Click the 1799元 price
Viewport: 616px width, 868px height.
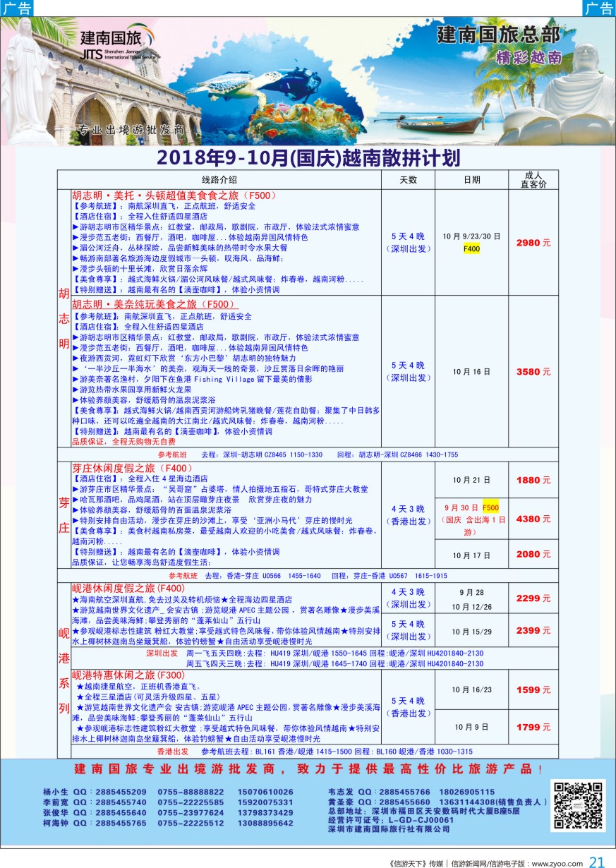(x=533, y=727)
